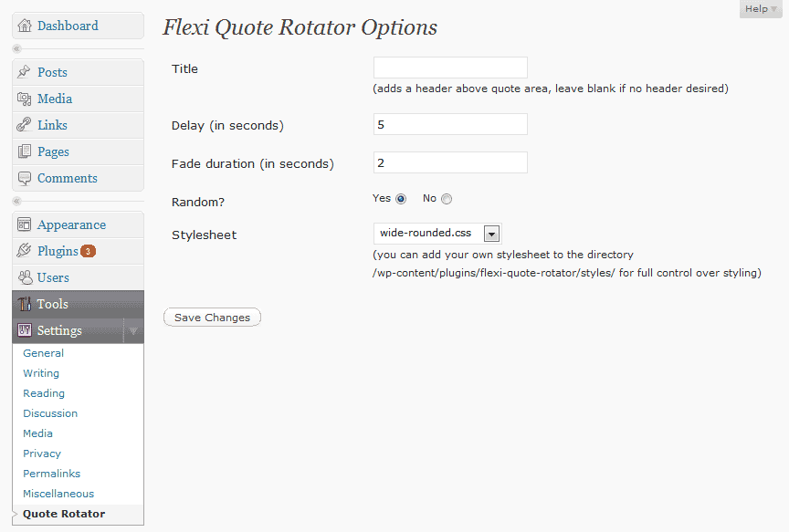Image resolution: width=789 pixels, height=532 pixels.
Task: Click the Fade duration input field
Action: (x=450, y=162)
